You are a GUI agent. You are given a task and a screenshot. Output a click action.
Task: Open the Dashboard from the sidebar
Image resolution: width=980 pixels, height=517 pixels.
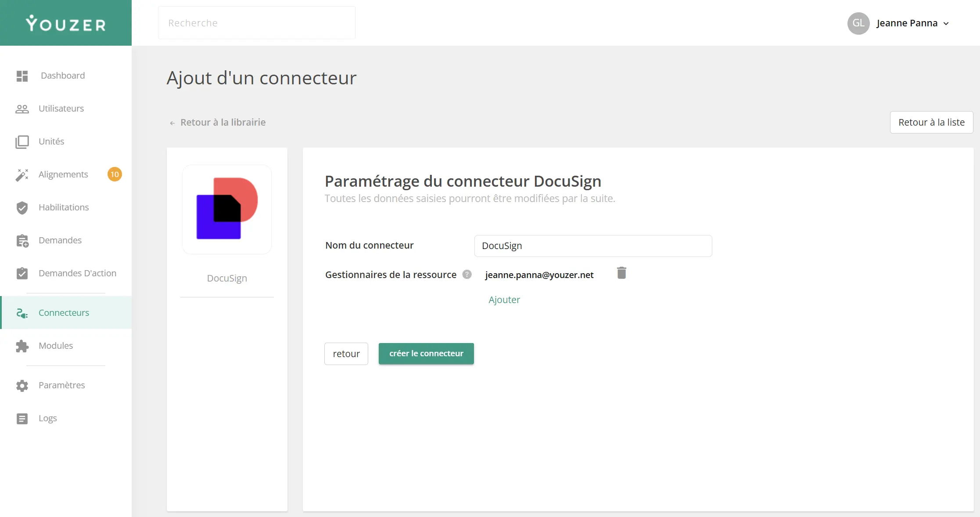pos(63,76)
